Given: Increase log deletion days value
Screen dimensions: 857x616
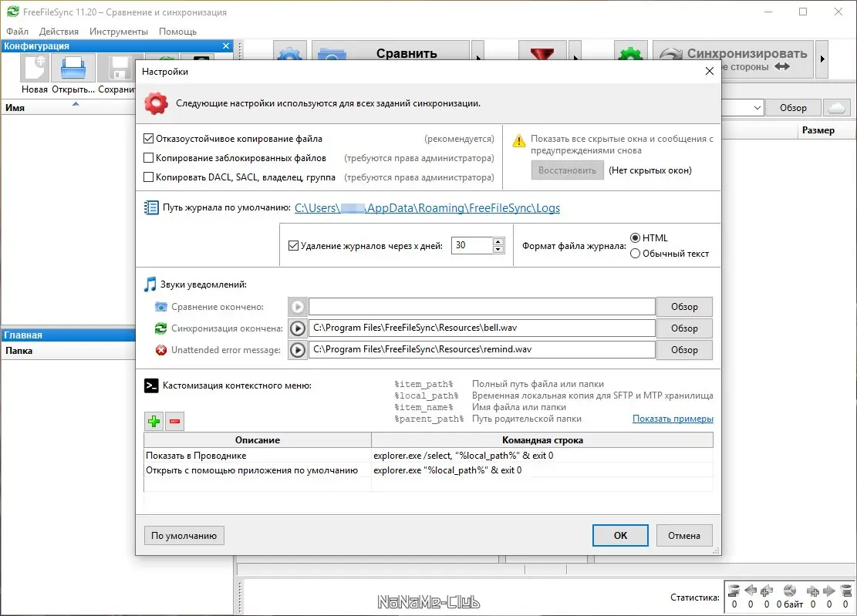Looking at the screenshot, I should (498, 241).
